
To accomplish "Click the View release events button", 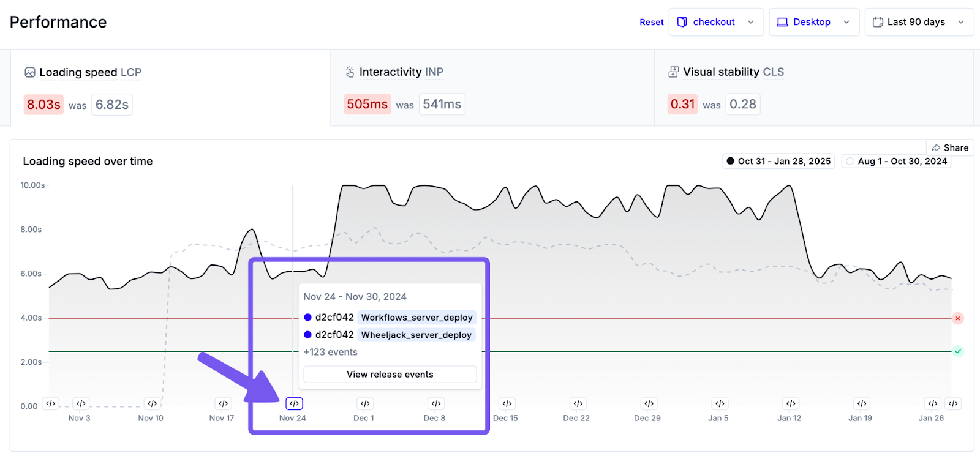I will click(x=390, y=375).
